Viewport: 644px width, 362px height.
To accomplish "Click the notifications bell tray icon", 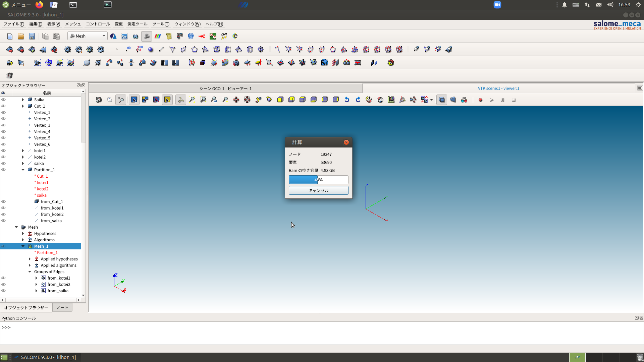I will click(x=565, y=5).
